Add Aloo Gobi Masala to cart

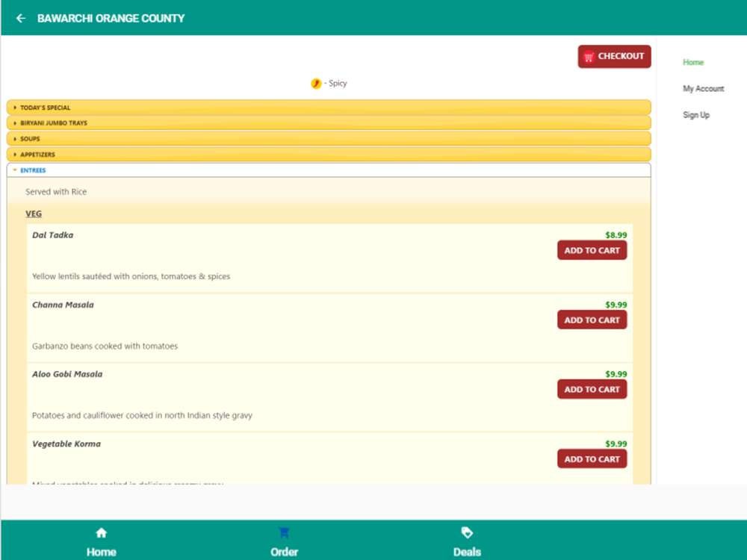click(x=592, y=390)
